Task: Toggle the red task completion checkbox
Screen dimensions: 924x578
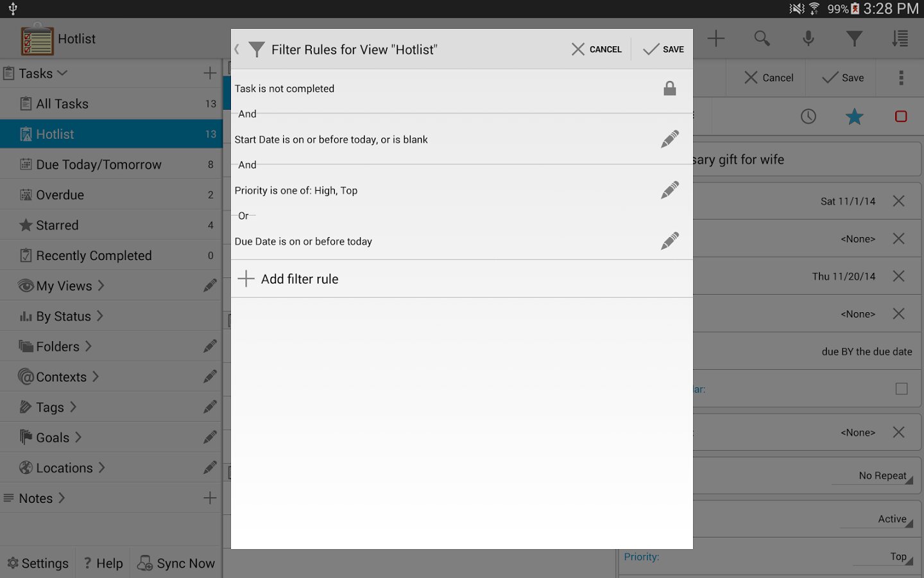Action: pyautogui.click(x=901, y=116)
